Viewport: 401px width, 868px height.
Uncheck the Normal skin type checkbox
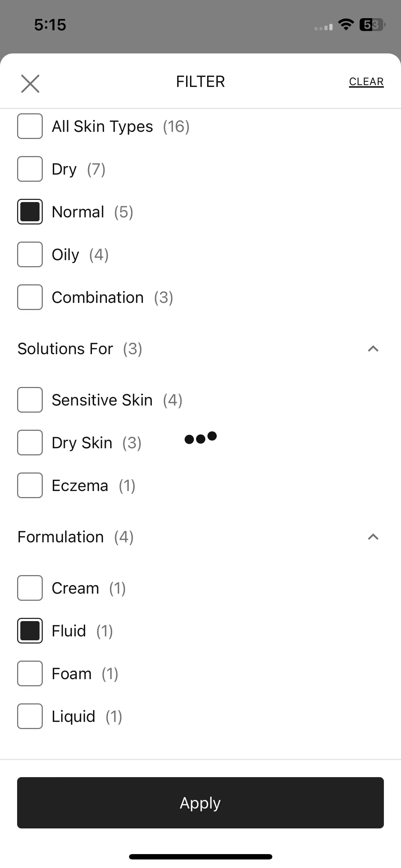(30, 212)
